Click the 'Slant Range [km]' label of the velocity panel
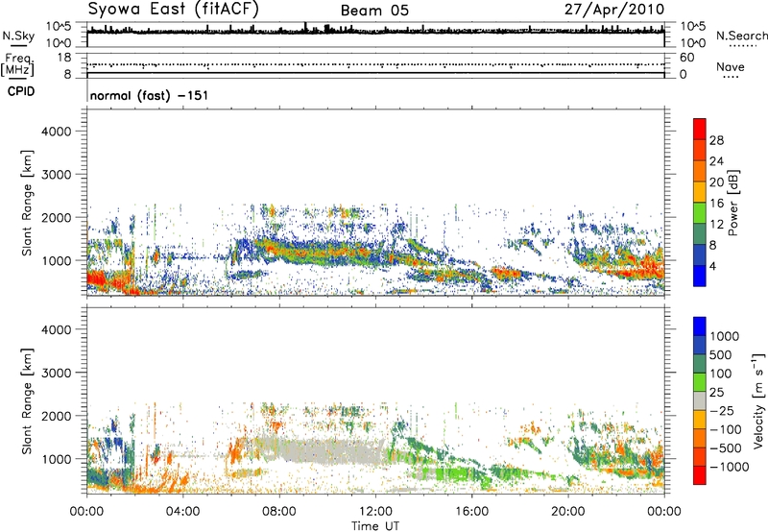 [x=27, y=401]
